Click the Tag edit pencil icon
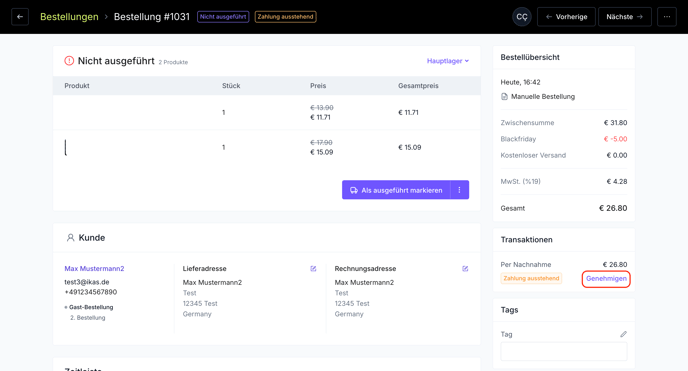This screenshot has height=371, width=688. tap(624, 334)
